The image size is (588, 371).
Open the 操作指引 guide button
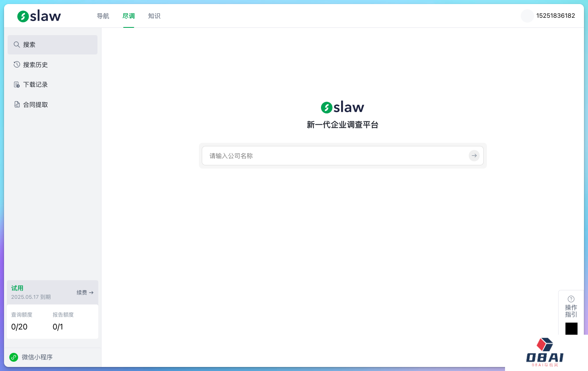[571, 311]
